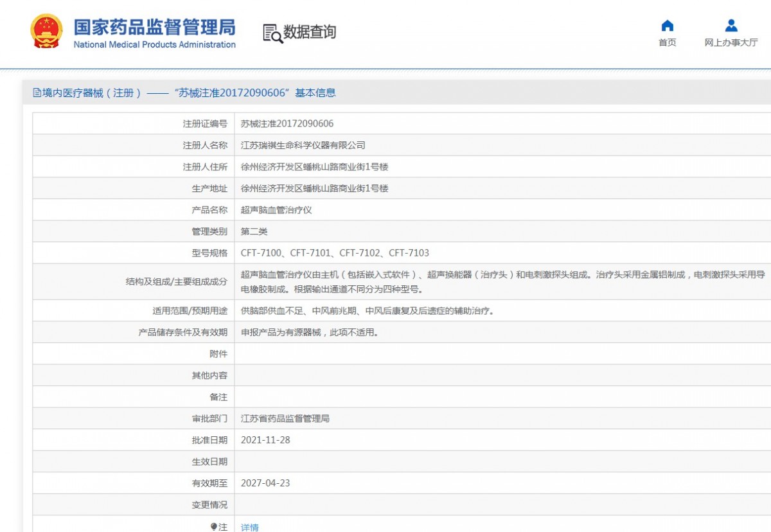Open the 首页 home icon
This screenshot has width=771, height=532.
(x=668, y=26)
